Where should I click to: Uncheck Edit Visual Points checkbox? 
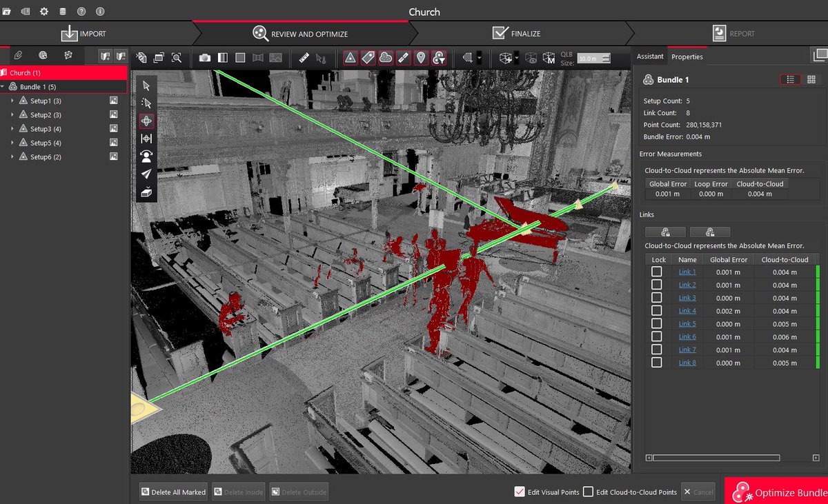click(520, 492)
